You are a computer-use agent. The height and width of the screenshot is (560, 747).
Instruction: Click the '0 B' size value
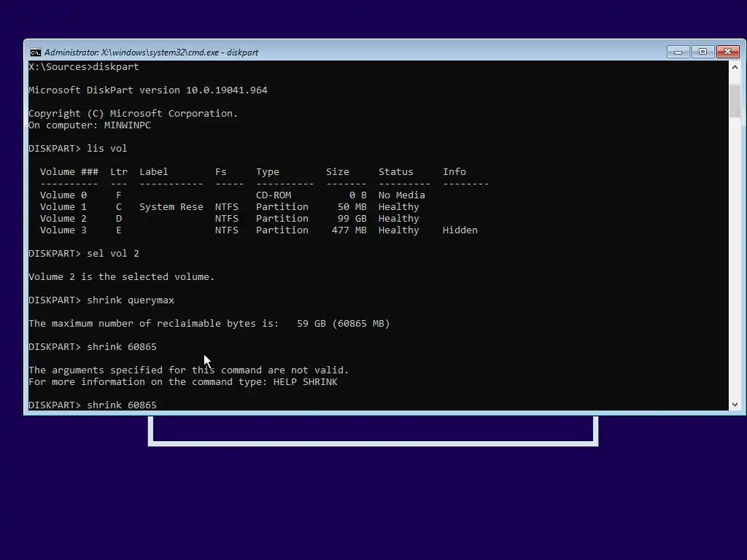357,195
